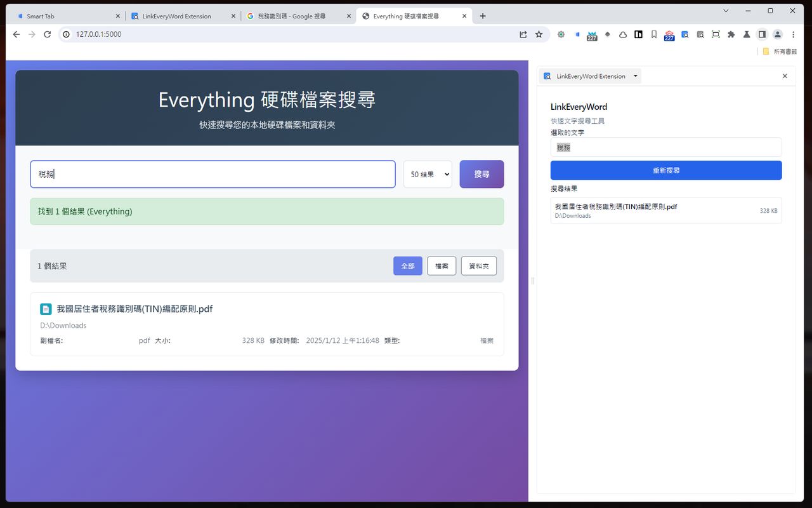Click the cloud extension icon

point(623,34)
